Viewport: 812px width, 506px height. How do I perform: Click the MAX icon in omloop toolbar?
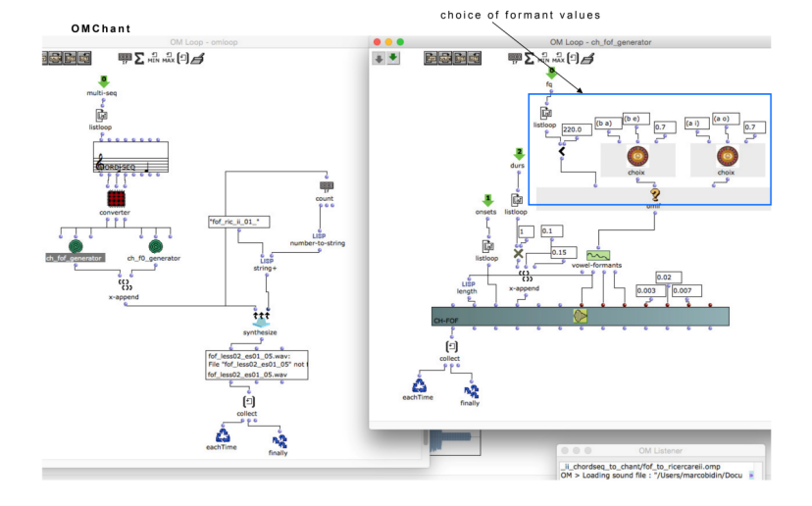pos(168,58)
